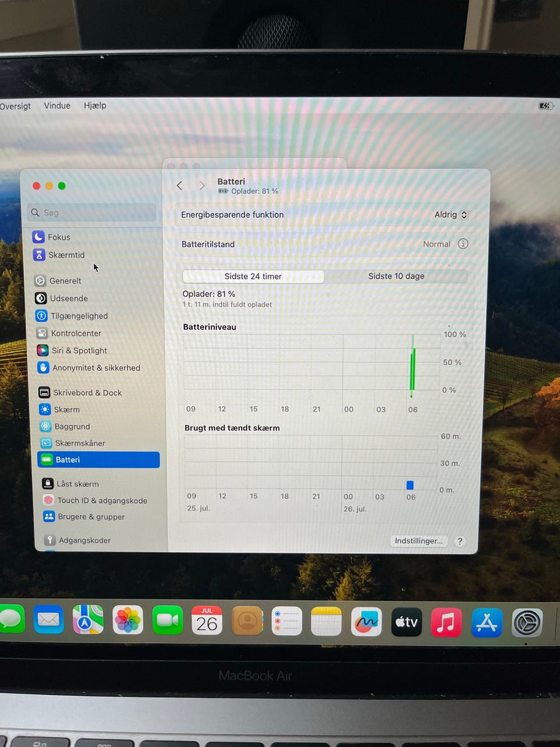
Task: Open the App Store from Dock
Action: click(x=487, y=623)
